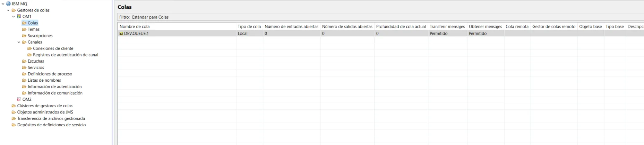
Task: Click the IBM MQ globe icon
Action: [8, 4]
